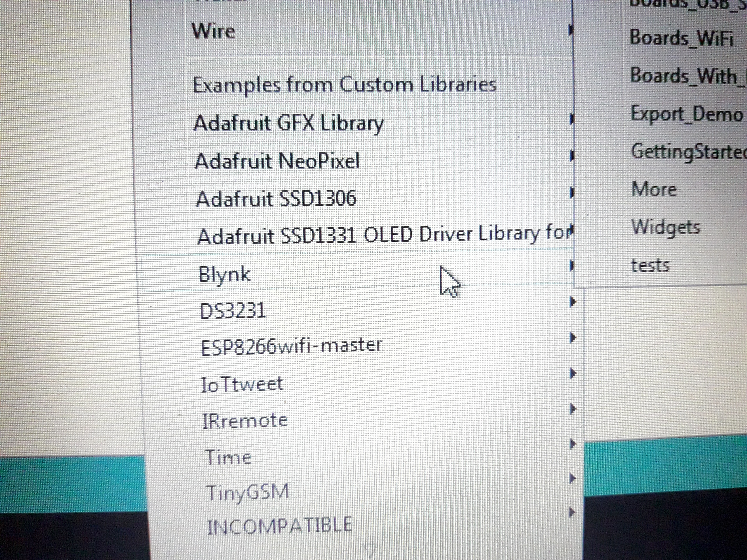Expand the DS3231 submenu arrow

click(572, 302)
